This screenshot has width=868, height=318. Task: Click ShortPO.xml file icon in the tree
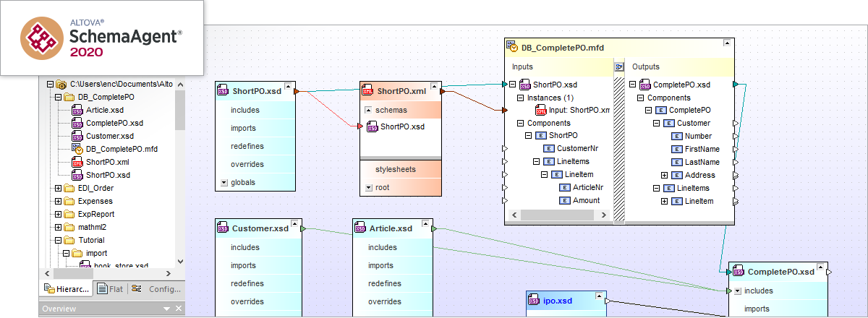click(77, 162)
